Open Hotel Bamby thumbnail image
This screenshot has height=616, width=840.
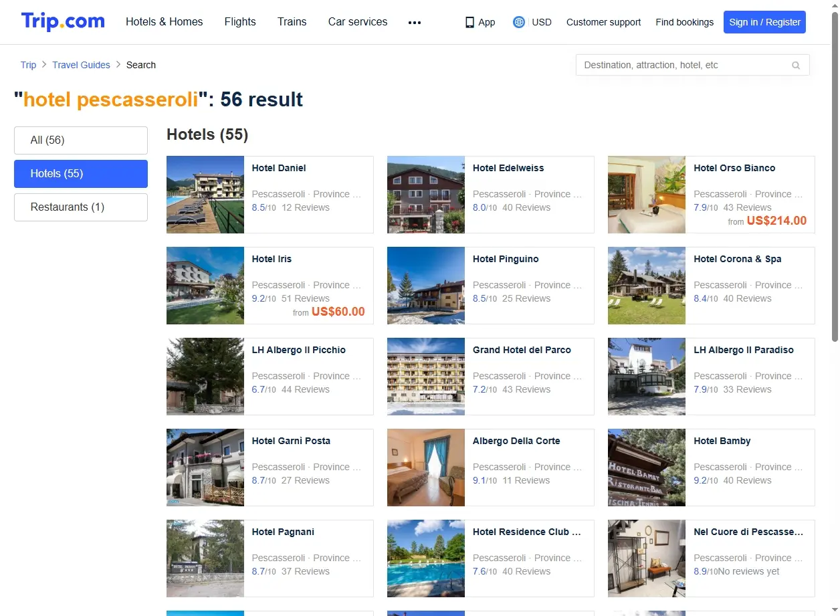647,468
